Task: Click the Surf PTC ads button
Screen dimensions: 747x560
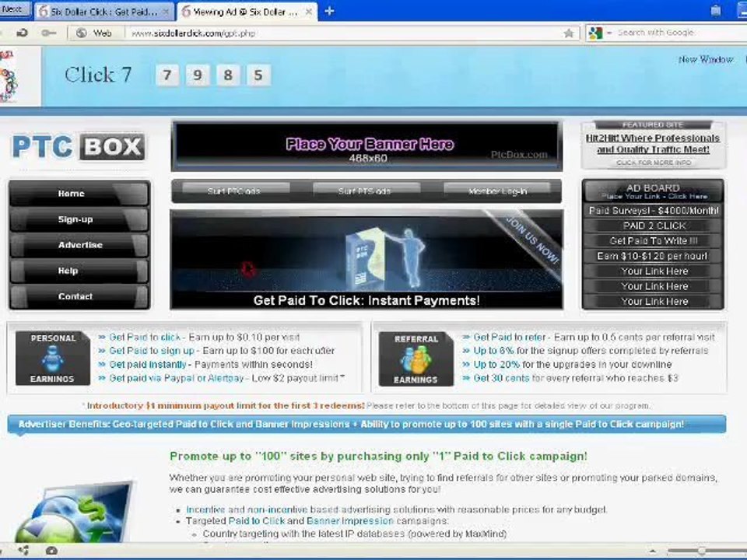Action: (235, 191)
